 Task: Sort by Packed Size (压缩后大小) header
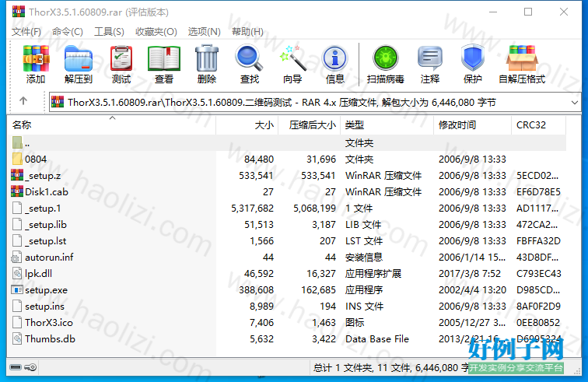click(x=309, y=125)
